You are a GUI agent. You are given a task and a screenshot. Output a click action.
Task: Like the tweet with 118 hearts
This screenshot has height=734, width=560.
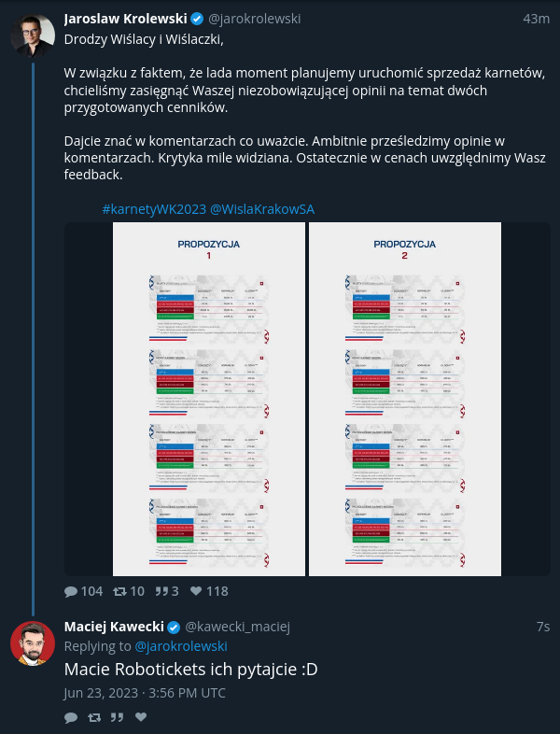coord(196,591)
